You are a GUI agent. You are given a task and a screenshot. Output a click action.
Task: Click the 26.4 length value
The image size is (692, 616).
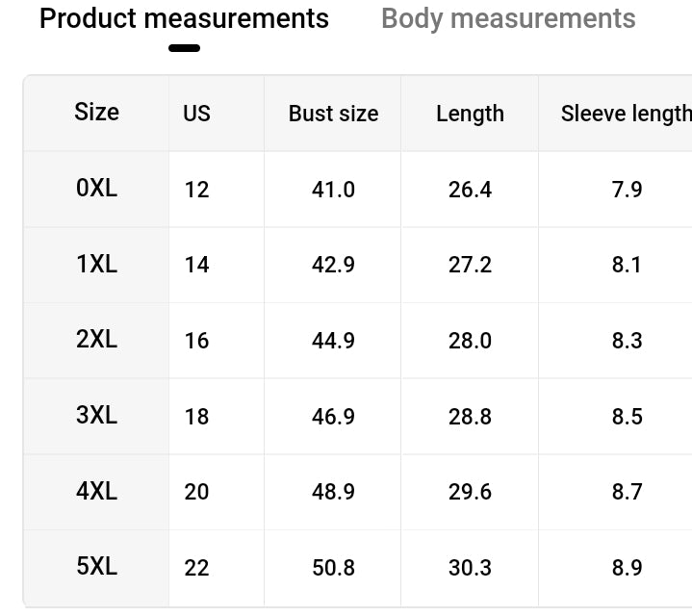(x=470, y=190)
